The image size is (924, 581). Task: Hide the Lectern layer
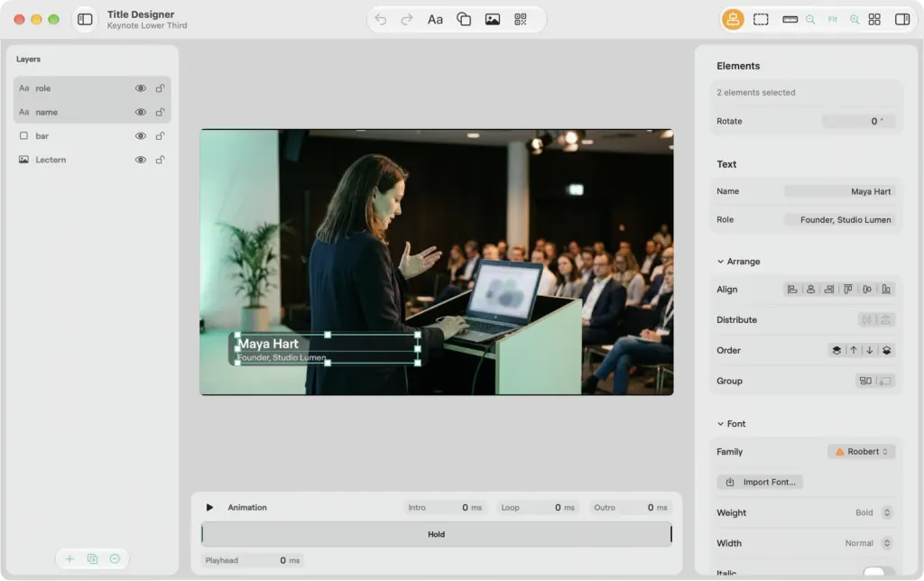coord(140,160)
